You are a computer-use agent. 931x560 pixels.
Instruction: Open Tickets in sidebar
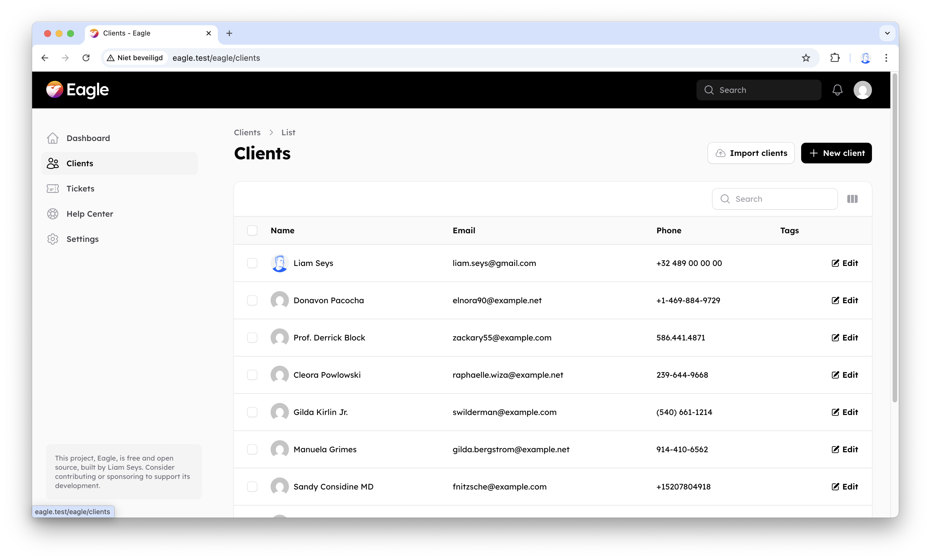coord(80,189)
